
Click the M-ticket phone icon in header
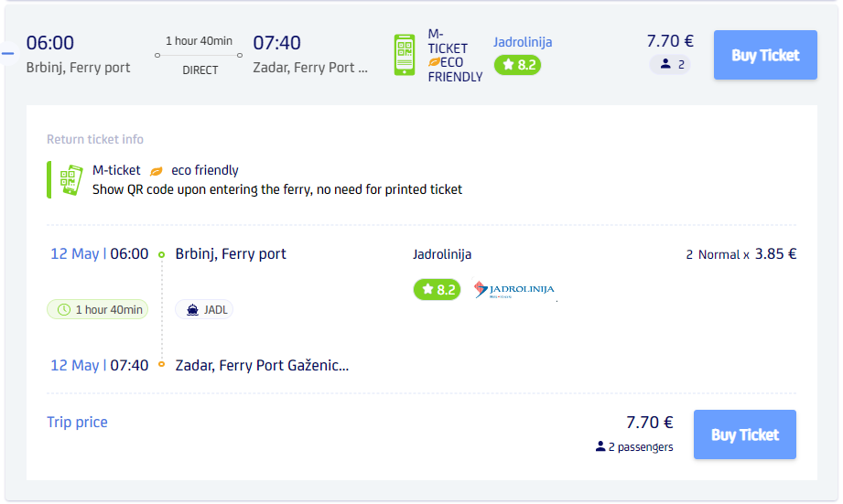click(405, 55)
